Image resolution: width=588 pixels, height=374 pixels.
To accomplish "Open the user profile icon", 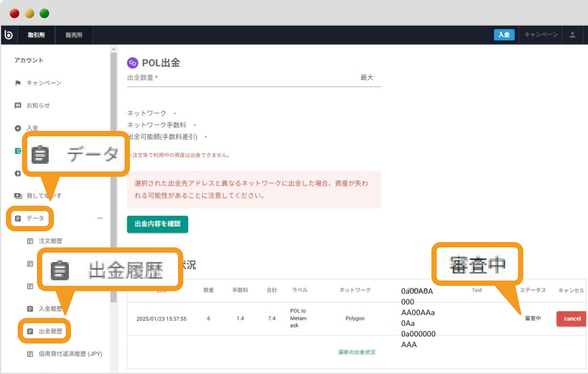I will click(x=572, y=35).
